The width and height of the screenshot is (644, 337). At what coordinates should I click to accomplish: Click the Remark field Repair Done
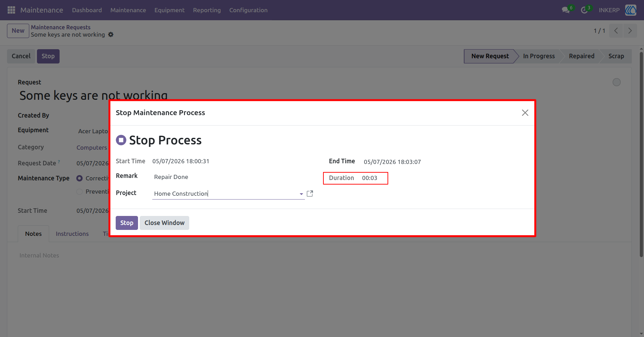229,177
